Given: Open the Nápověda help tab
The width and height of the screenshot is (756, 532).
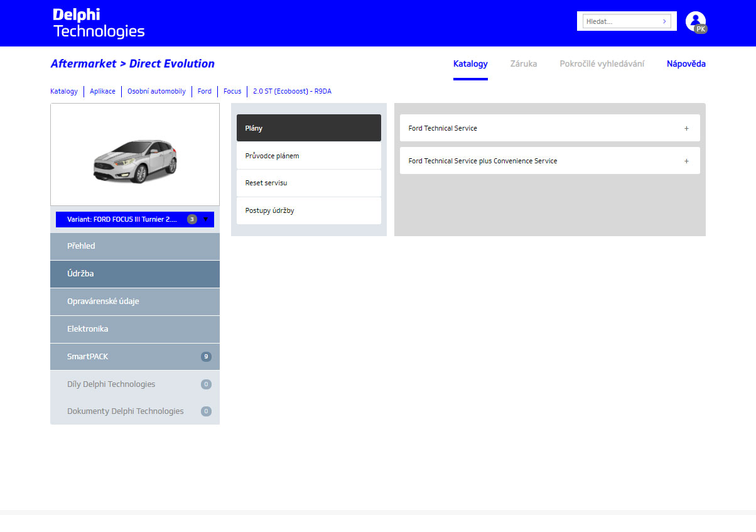Looking at the screenshot, I should tap(686, 63).
